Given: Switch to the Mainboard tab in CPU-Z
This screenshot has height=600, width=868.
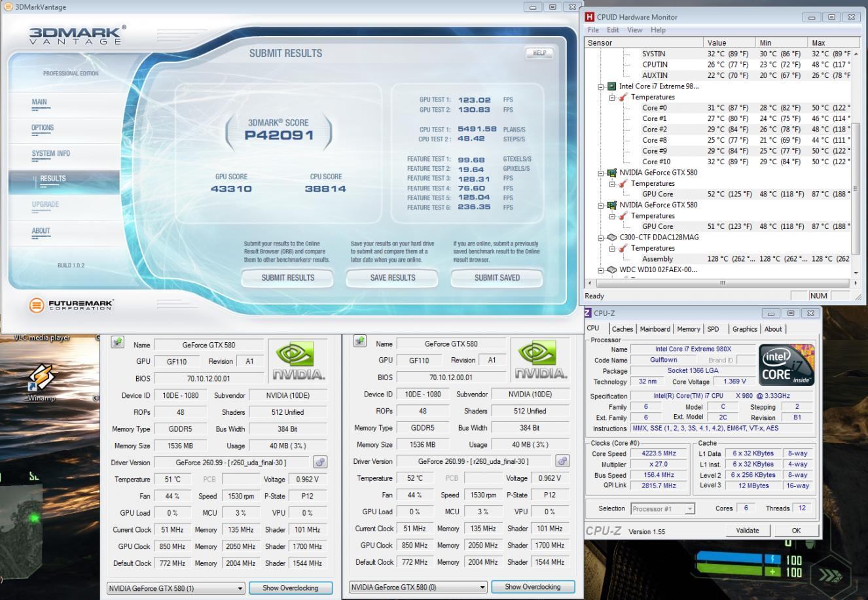Looking at the screenshot, I should coord(655,329).
